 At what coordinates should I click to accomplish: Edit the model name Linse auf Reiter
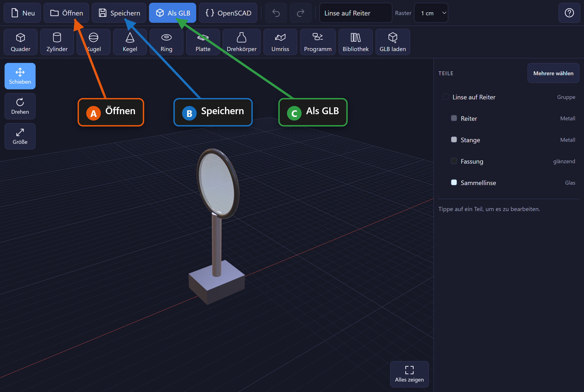(x=356, y=13)
